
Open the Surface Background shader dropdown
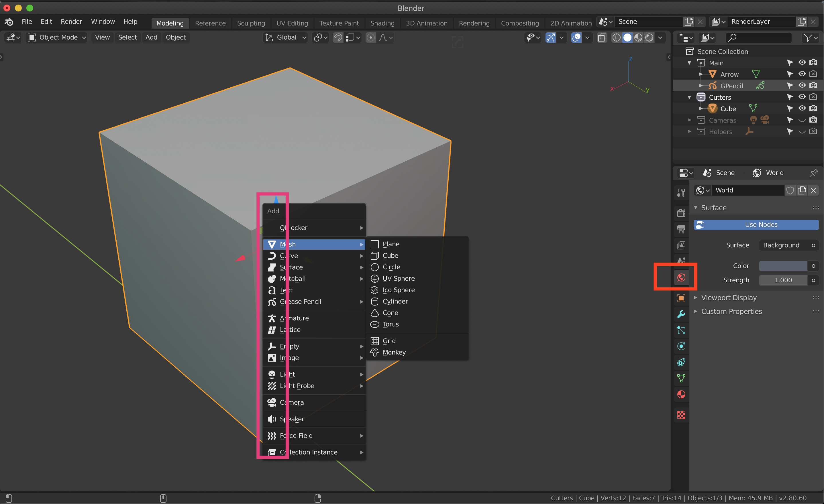point(789,245)
